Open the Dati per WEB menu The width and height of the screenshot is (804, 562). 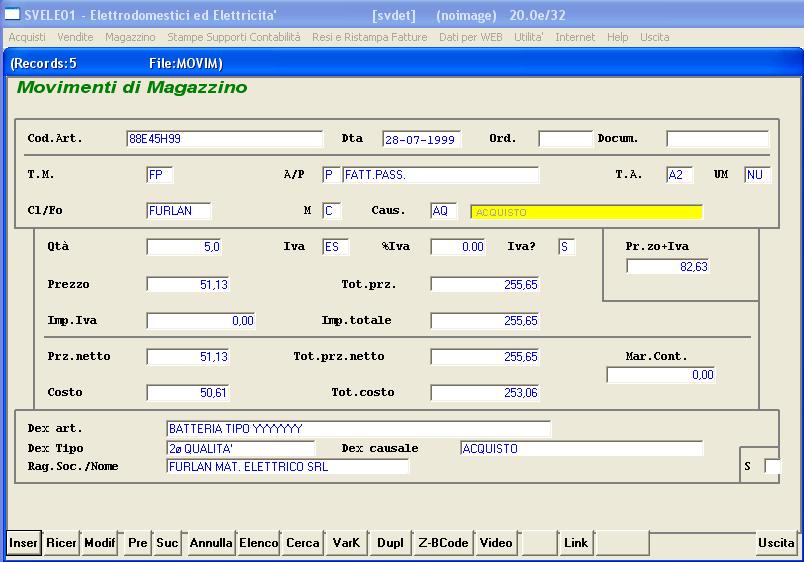pos(471,37)
